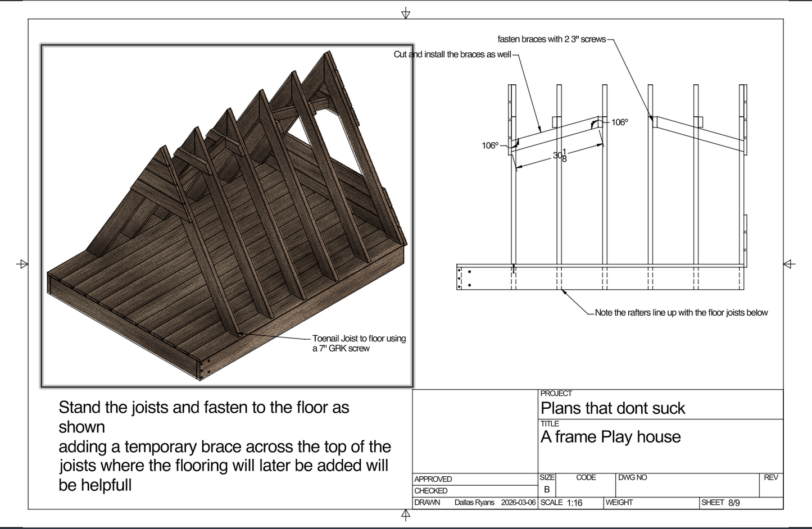812x529 pixels.
Task: Click the DWG NO field label
Action: (x=632, y=477)
